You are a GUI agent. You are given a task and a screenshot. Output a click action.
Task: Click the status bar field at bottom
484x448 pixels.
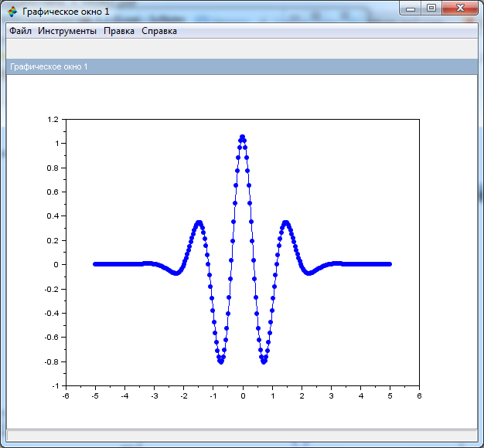click(242, 436)
